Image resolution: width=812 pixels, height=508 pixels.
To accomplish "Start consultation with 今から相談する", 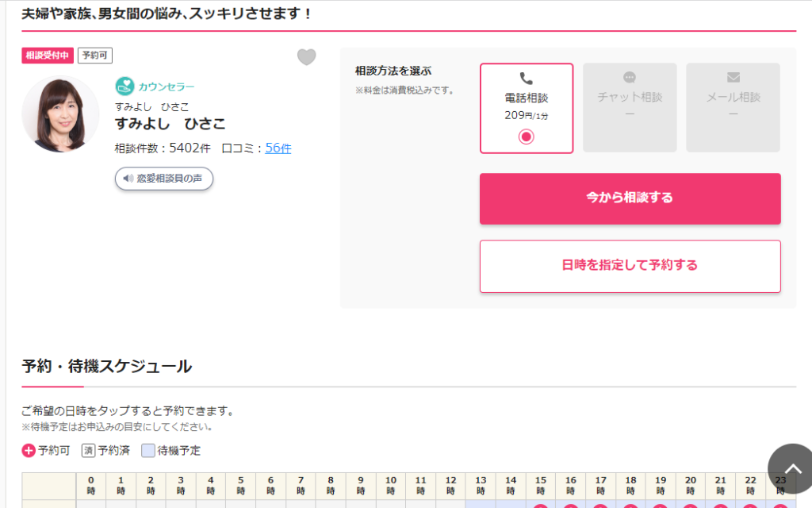I will (630, 198).
